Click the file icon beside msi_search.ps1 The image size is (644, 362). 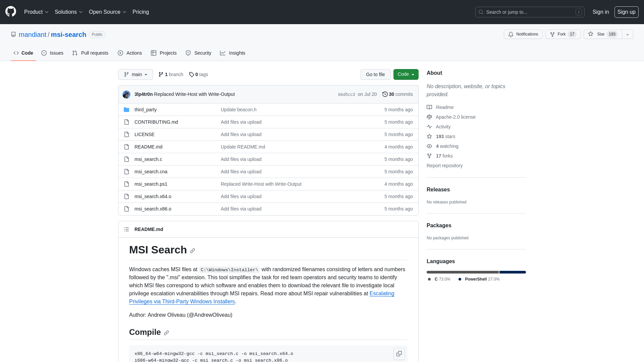(126, 184)
